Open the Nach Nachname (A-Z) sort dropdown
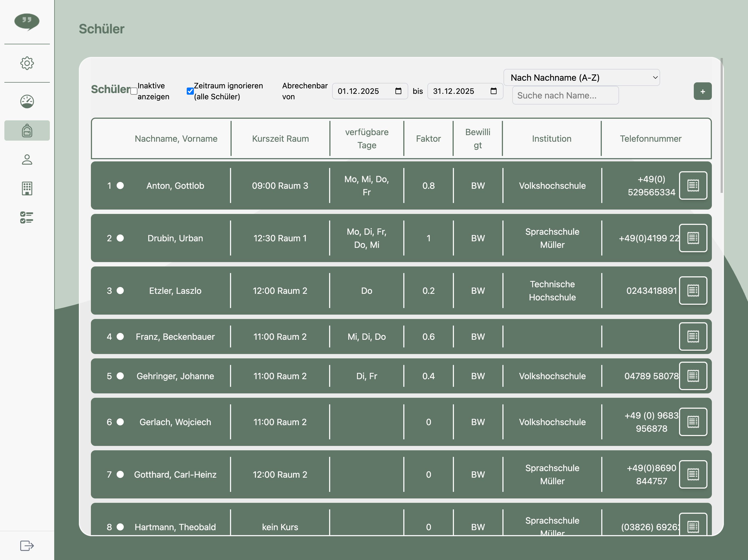Screen dimensions: 748x560 [x=581, y=78]
